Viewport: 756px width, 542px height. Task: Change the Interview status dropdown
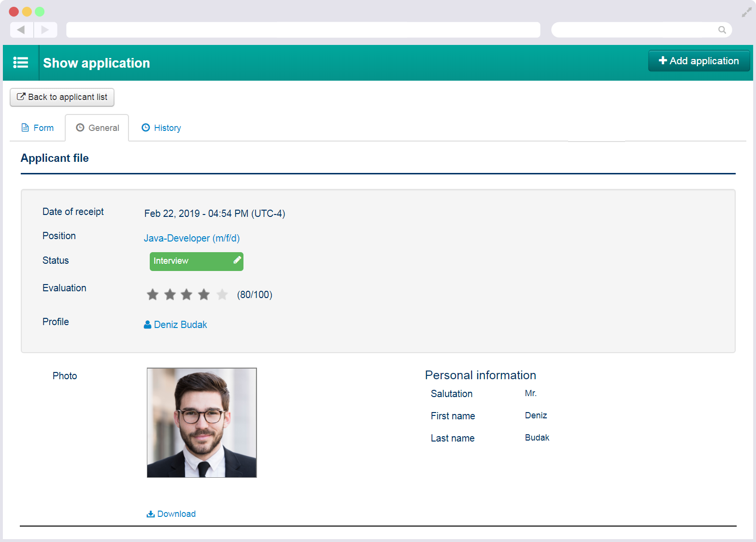[x=197, y=261]
